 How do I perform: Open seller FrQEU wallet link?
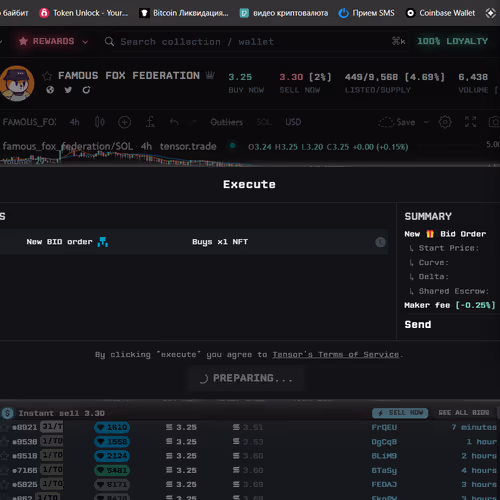[384, 427]
